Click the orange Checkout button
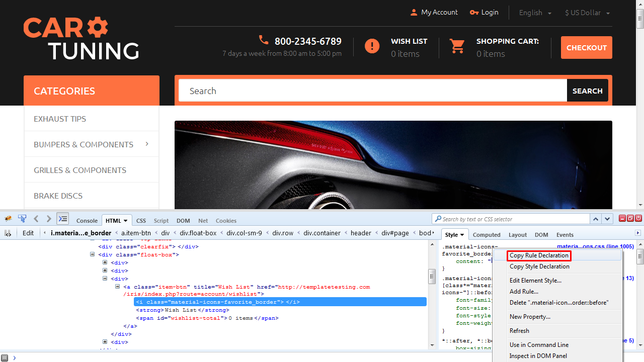Screen dimensions: 644x362 point(587,48)
